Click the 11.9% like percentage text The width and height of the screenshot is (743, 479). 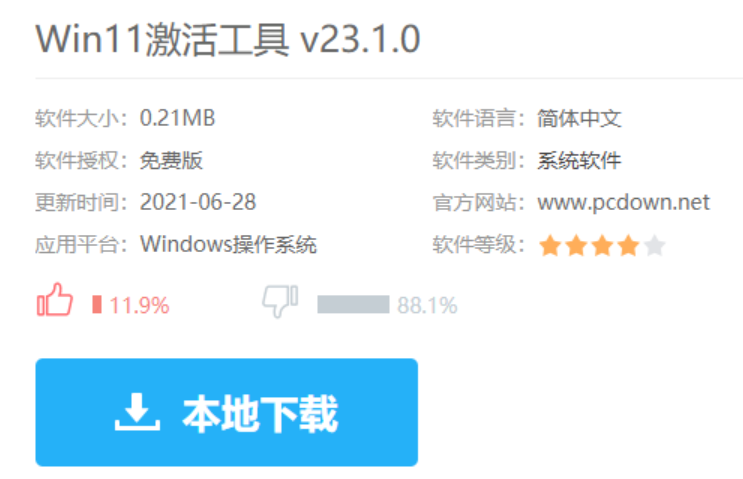point(139,305)
